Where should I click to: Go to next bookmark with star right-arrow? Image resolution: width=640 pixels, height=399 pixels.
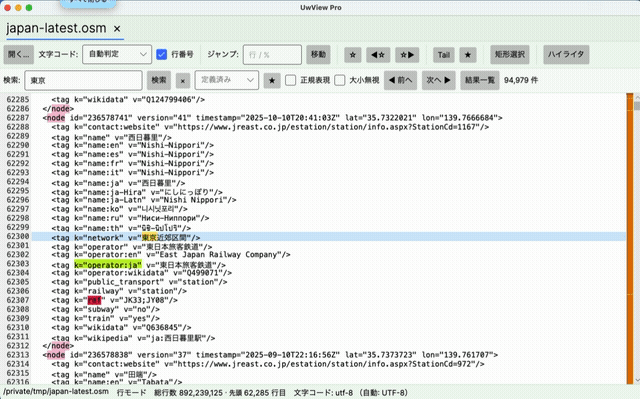pyautogui.click(x=407, y=55)
